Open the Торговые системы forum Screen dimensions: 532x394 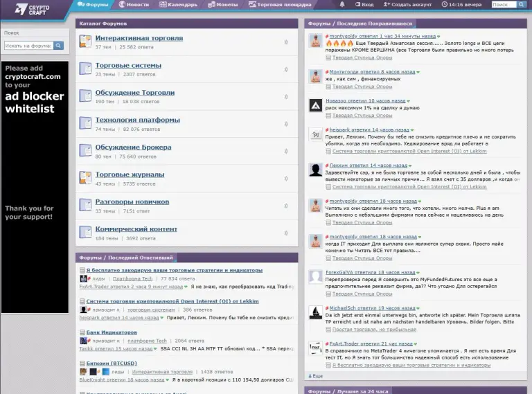128,66
